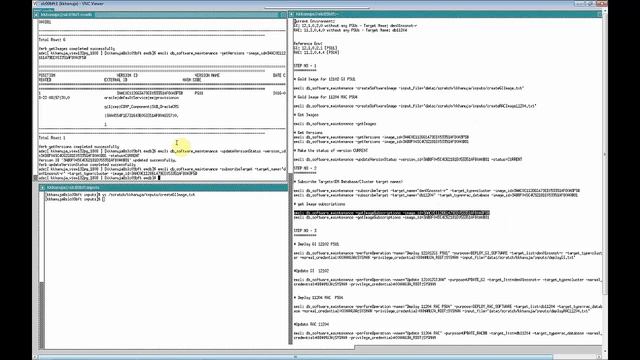640x360 pixels.
Task: Click the 'Subscribe Targets' note line
Action: [x=348, y=182]
